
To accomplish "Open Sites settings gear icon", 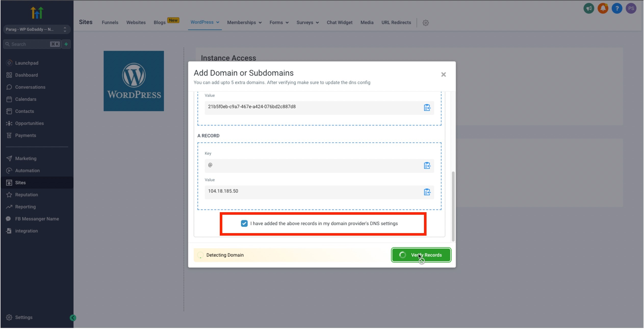I will (x=426, y=23).
